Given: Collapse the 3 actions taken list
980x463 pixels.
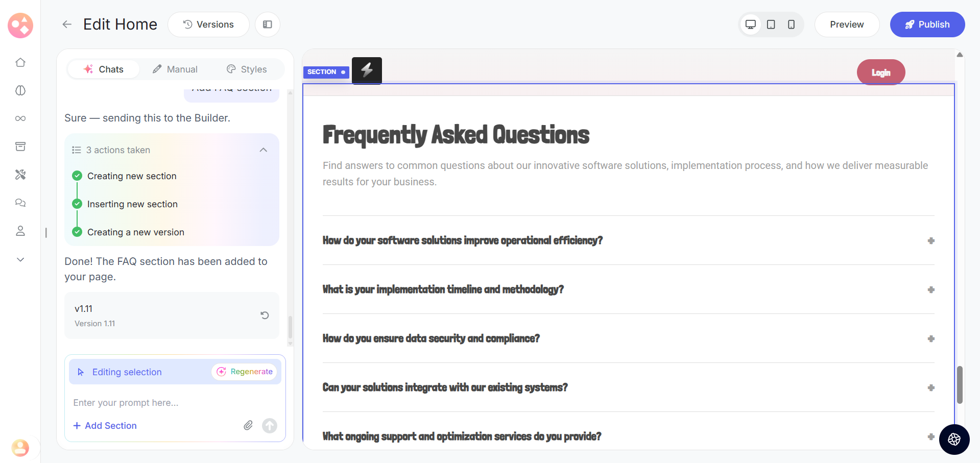Looking at the screenshot, I should tap(264, 150).
